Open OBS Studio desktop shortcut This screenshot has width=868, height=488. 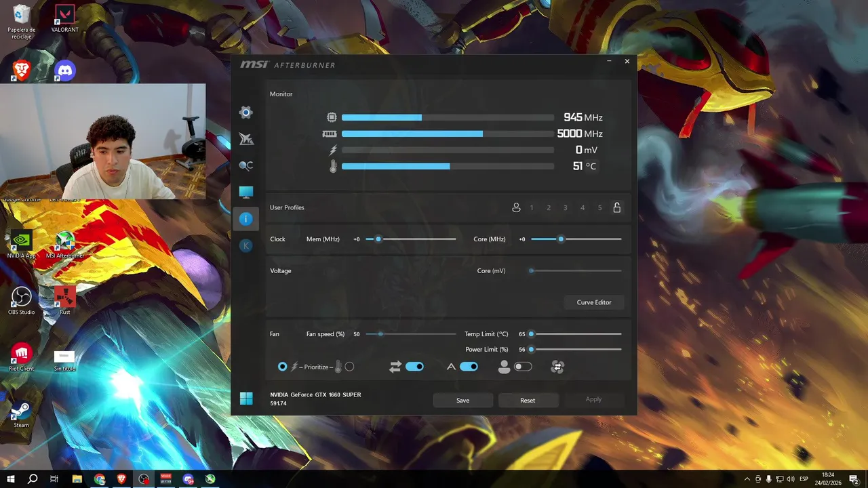22,301
